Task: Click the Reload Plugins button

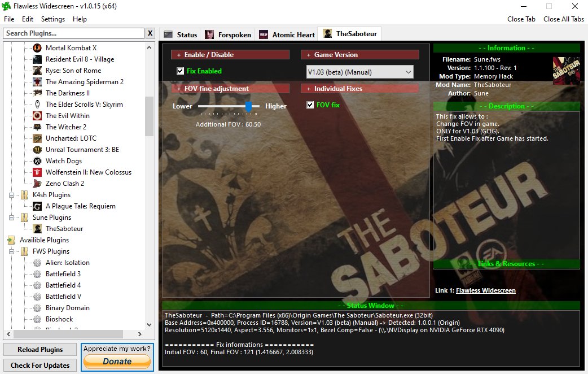Action: click(x=40, y=350)
